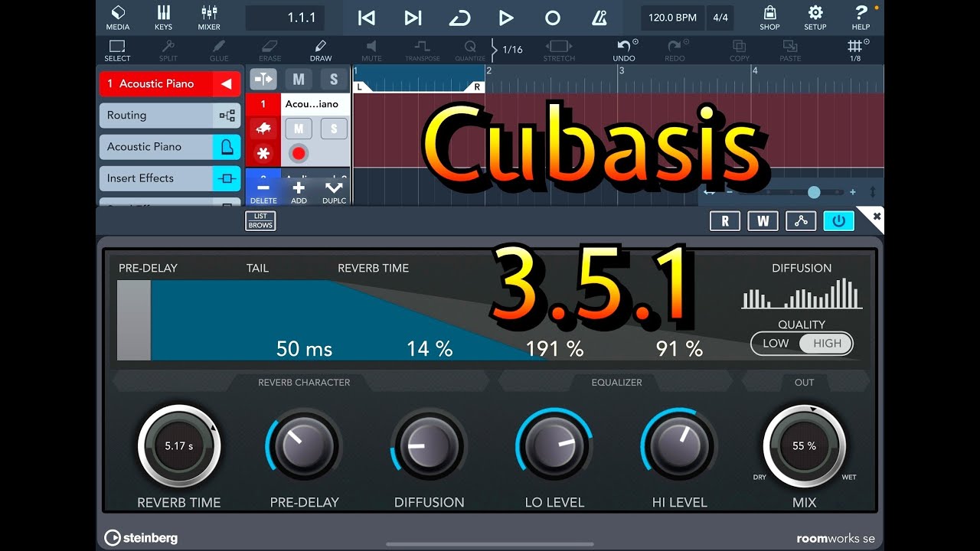980x551 pixels.
Task: Arm track 1 with its record button
Action: tap(299, 154)
